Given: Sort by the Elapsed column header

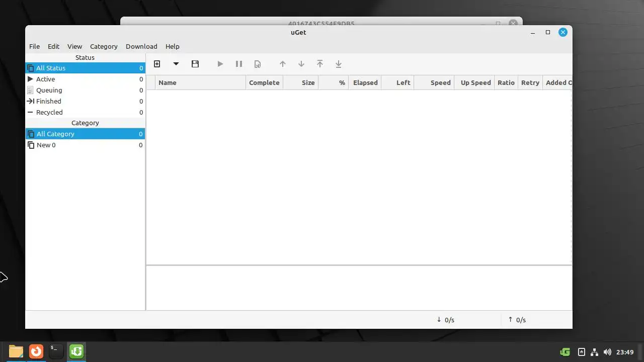Looking at the screenshot, I should click(x=365, y=82).
